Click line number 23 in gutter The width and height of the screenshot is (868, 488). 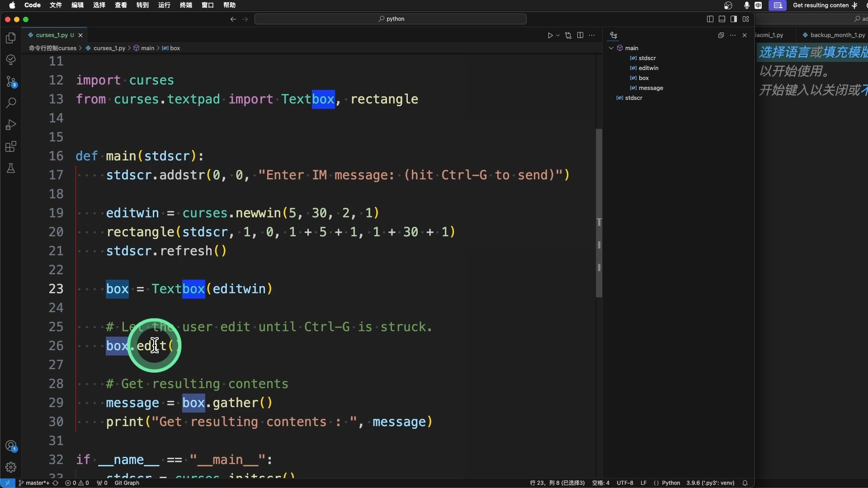[56, 289]
